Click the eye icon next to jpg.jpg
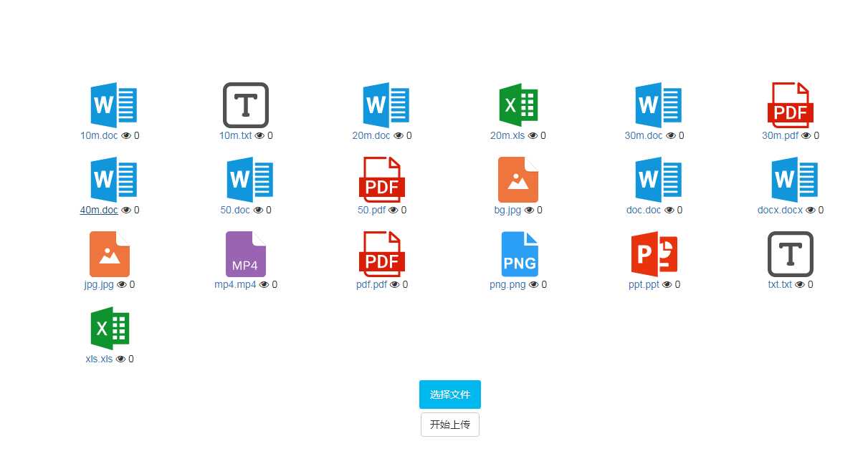 122,284
